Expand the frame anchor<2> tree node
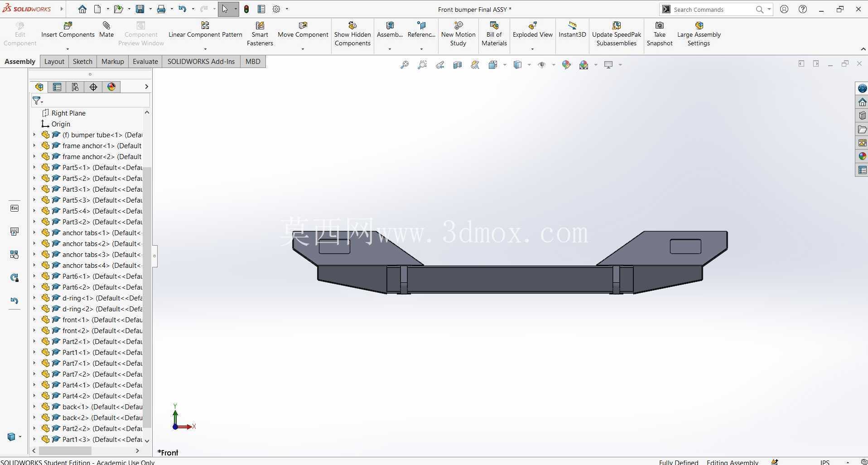 (x=34, y=156)
